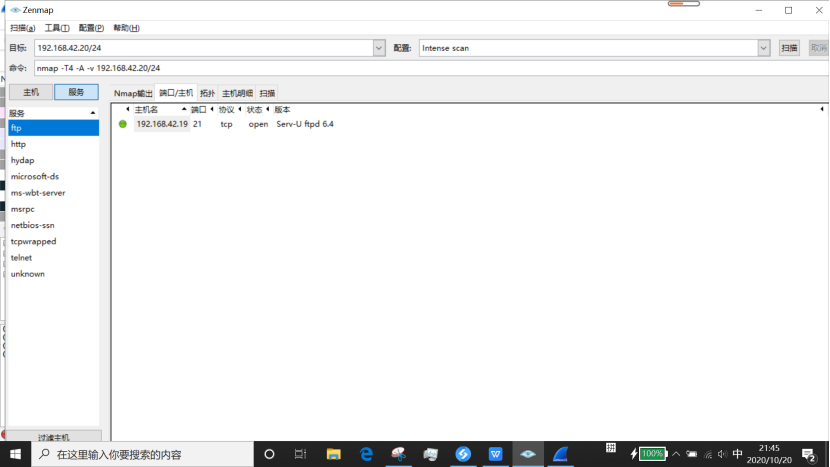Switch to the 服务 services view
The height and width of the screenshot is (467, 830).
coord(76,92)
